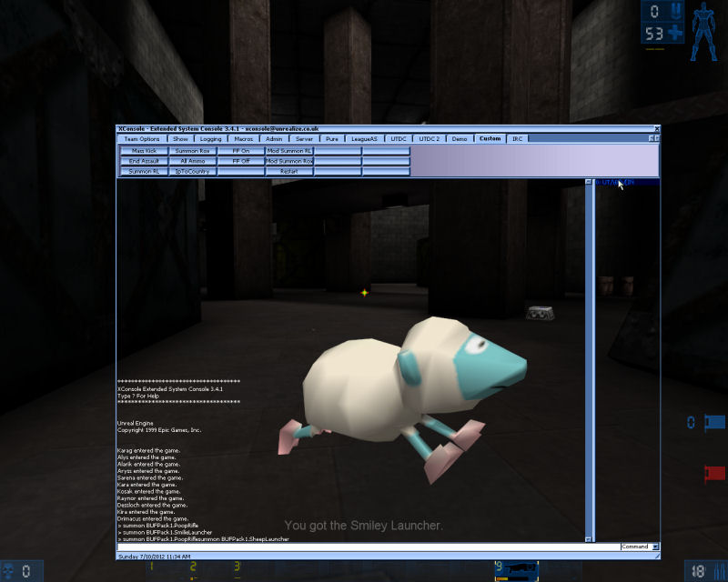Click the SpToCountry button
Image resolution: width=728 pixels, height=582 pixels.
tap(191, 171)
